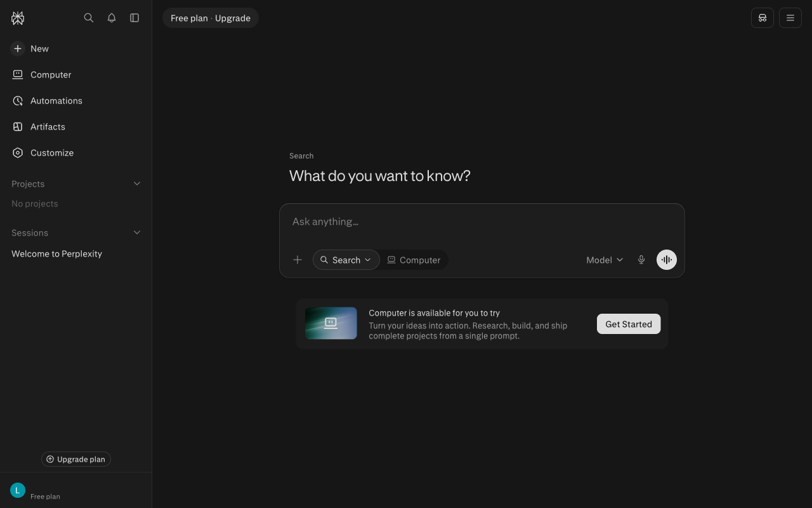Click the Upgrade plan button

76,459
